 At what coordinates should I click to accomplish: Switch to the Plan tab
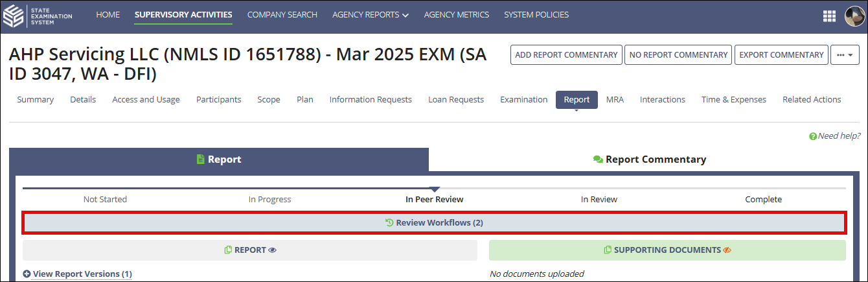[x=305, y=100]
